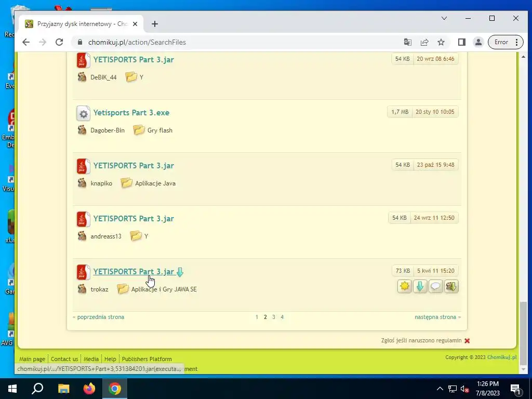Click the speech bubble comment icon
The width and height of the screenshot is (532, 399).
[436, 286]
